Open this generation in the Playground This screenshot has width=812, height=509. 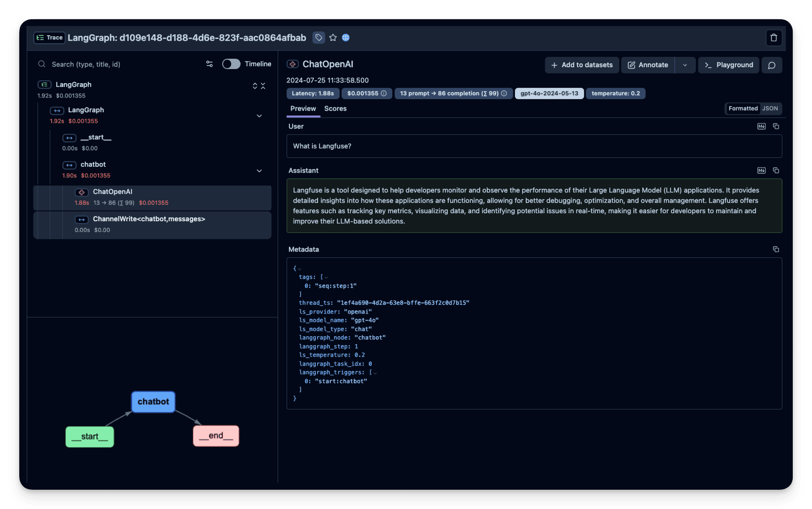729,65
